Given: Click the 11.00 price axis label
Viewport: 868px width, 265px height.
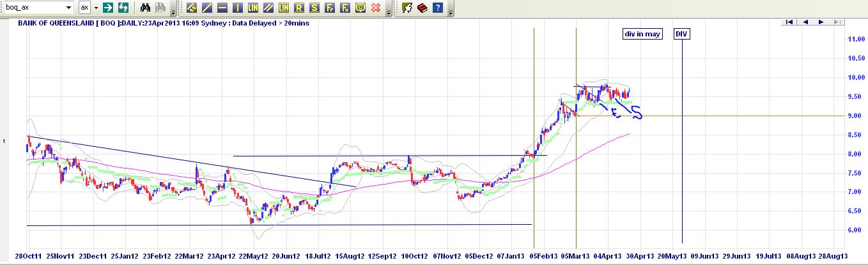Looking at the screenshot, I should click(x=855, y=40).
